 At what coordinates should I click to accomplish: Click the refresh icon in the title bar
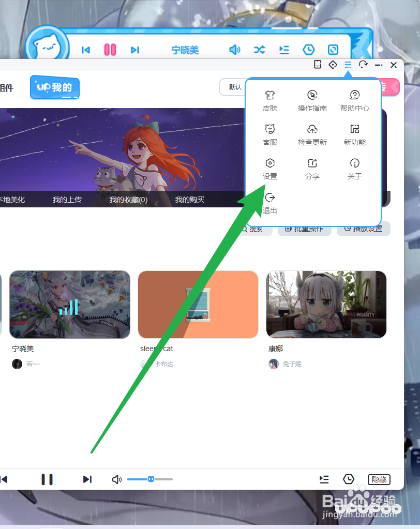[363, 64]
